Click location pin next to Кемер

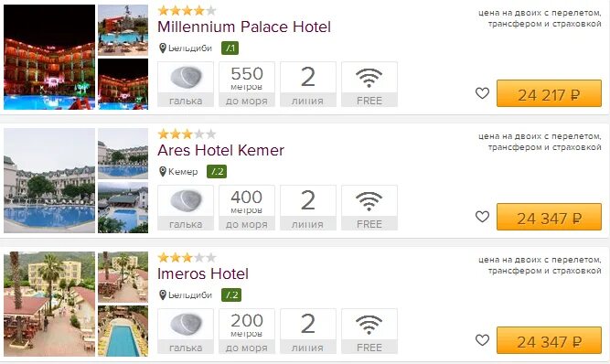[x=163, y=172]
